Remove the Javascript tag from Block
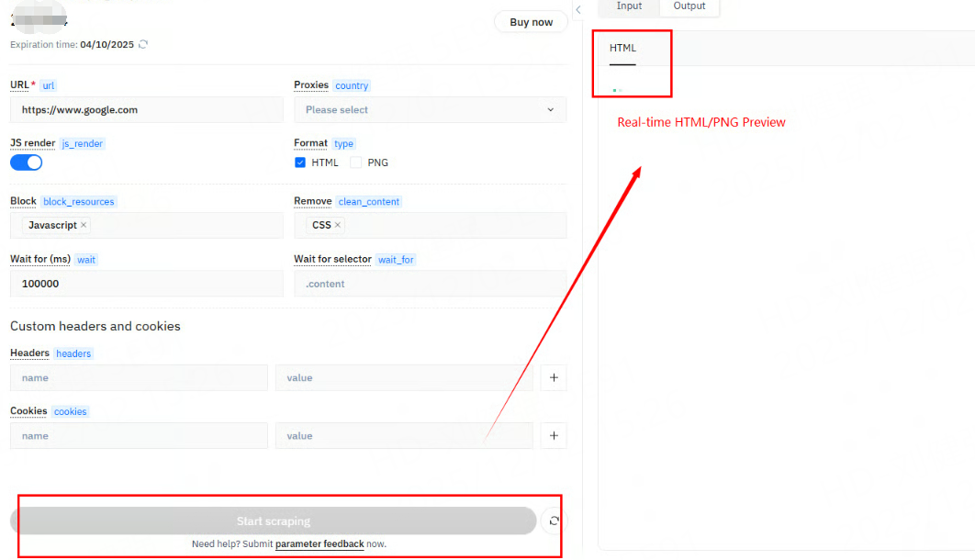 (x=84, y=225)
